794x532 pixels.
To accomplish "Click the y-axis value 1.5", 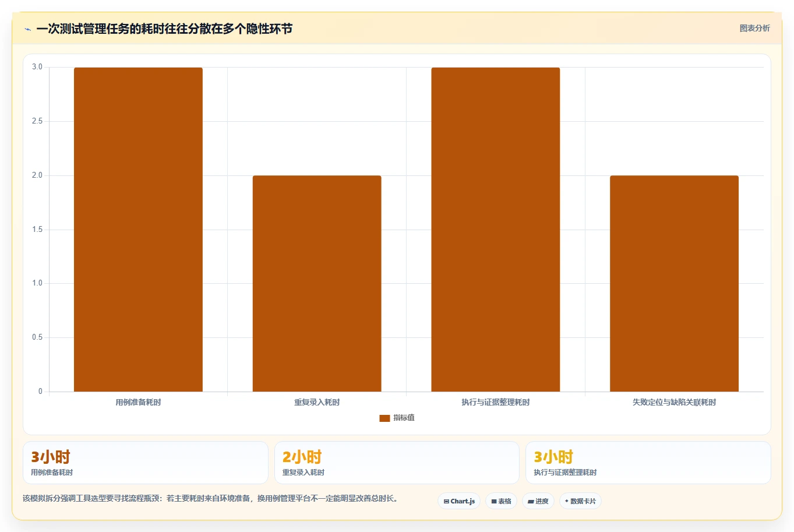I will 37,230.
